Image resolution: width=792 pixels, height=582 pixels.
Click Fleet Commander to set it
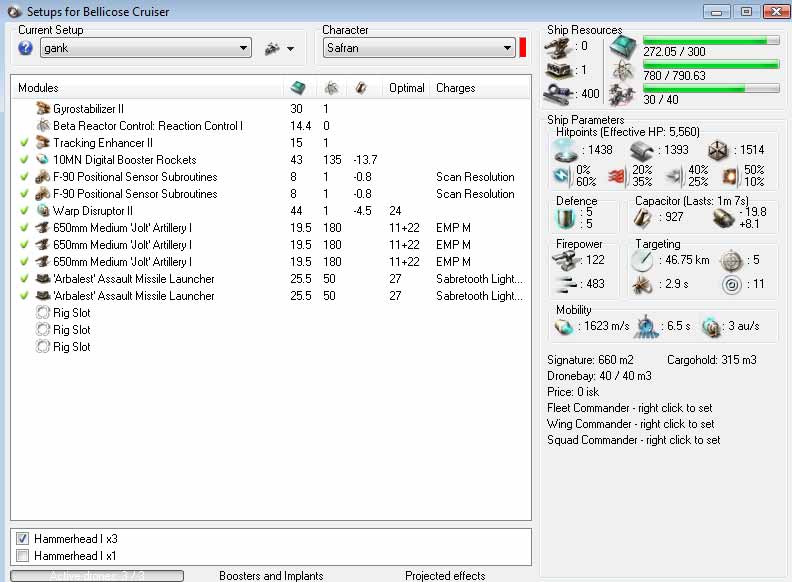[x=630, y=408]
